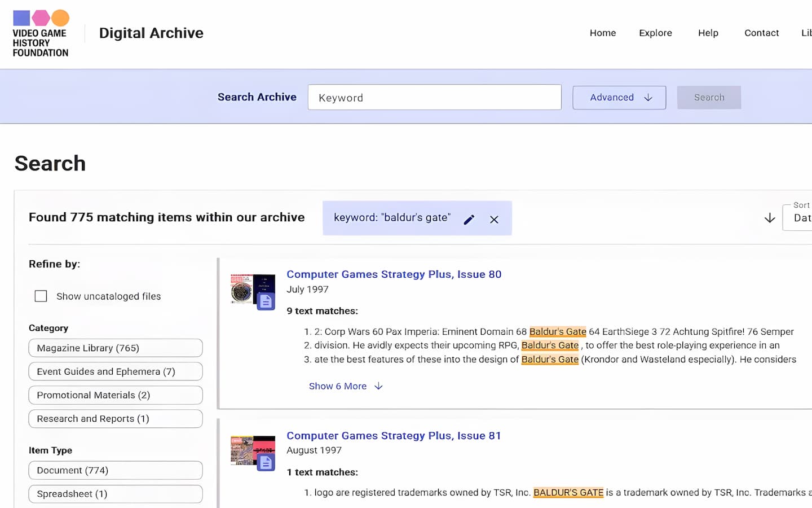Screen dimensions: 812x508
Task: Filter by Event Guides and Ephemera
Action: pos(115,371)
